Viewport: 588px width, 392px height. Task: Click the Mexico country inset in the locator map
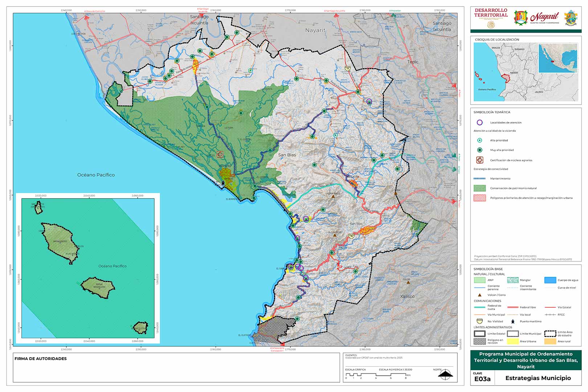coord(558,58)
